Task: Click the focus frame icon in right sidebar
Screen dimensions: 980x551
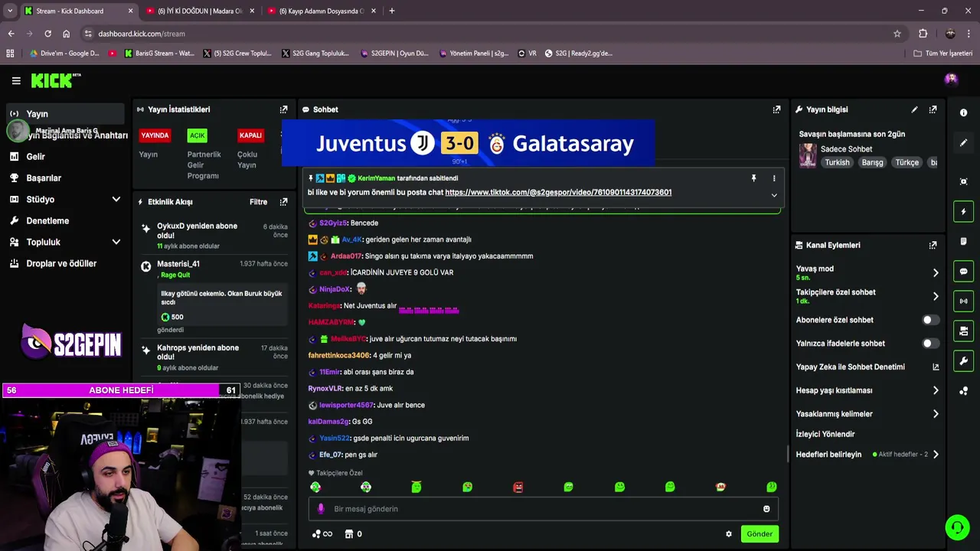Action: click(963, 181)
